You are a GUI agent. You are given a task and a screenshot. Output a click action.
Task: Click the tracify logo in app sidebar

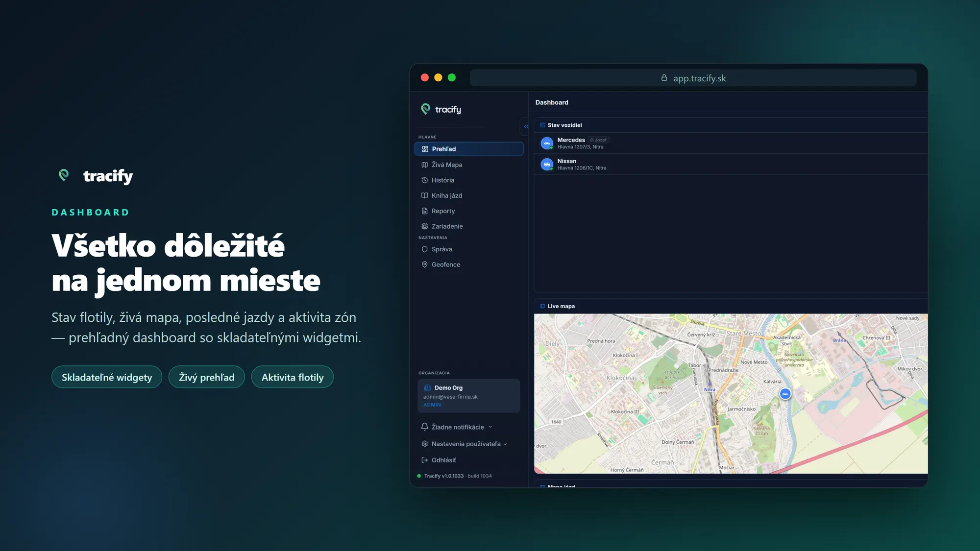pos(441,109)
